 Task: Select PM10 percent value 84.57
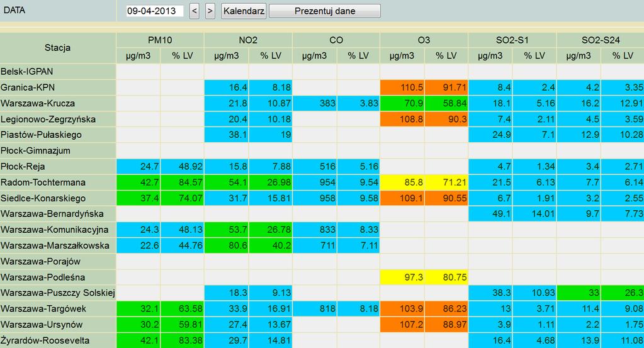tap(182, 182)
